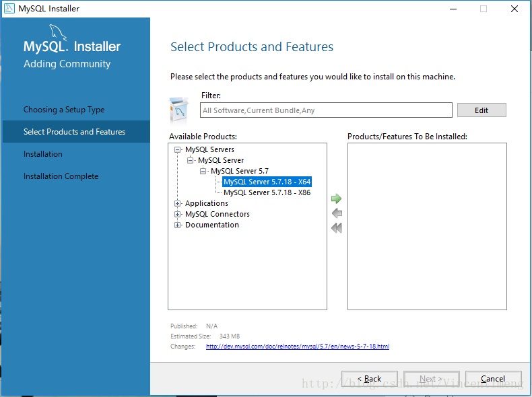Click inside the Filter text field

coord(327,110)
